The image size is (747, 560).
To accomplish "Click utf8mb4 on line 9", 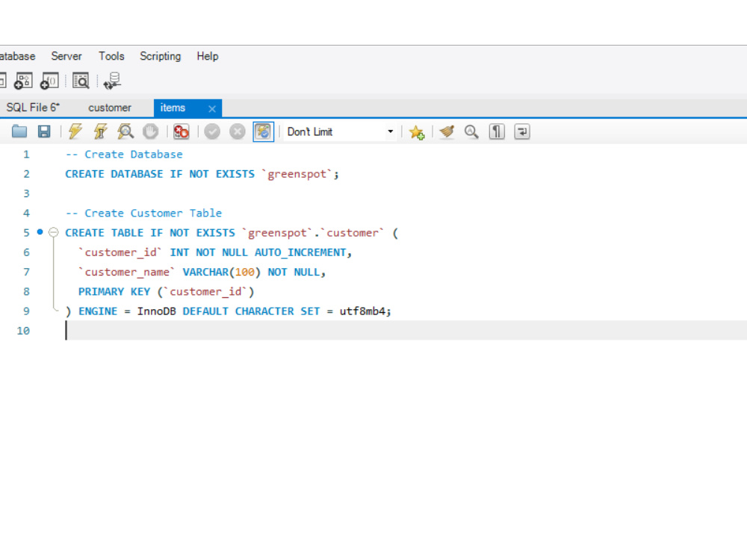I will coord(362,311).
